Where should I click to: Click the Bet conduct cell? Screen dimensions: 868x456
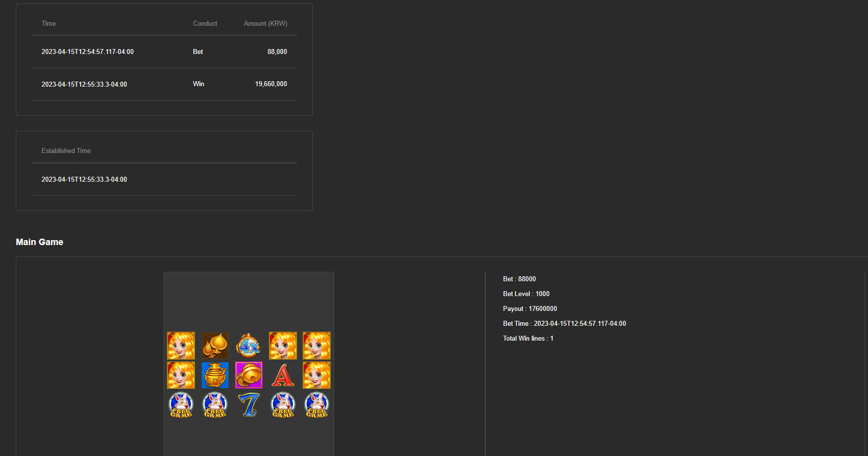(198, 51)
